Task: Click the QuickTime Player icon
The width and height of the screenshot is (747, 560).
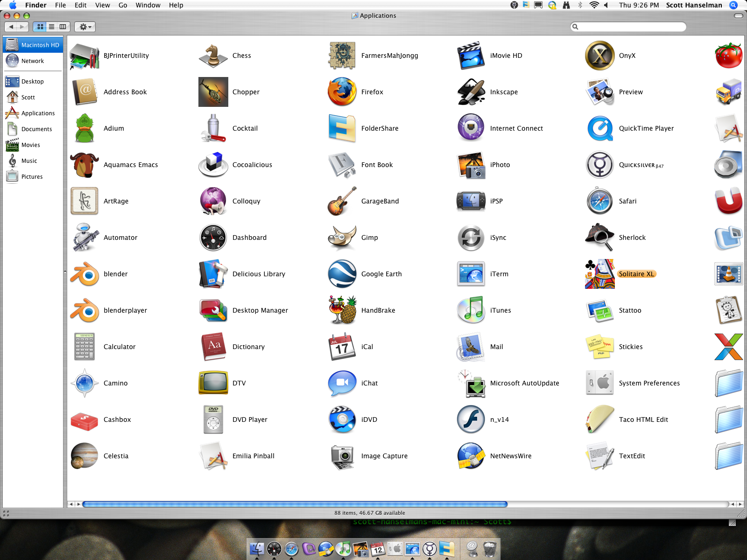Action: click(600, 128)
